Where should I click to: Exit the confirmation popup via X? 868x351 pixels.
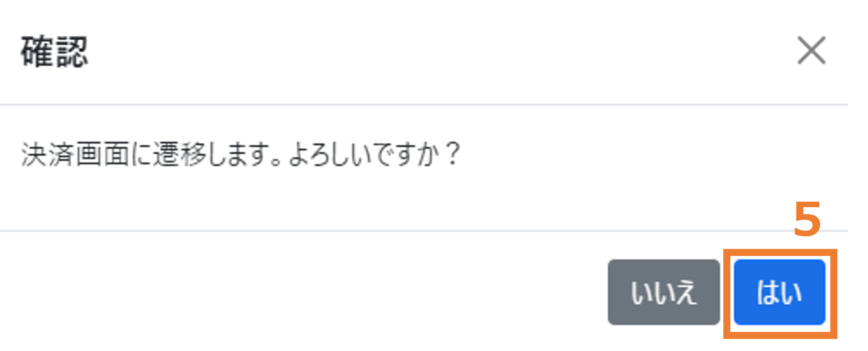(812, 50)
